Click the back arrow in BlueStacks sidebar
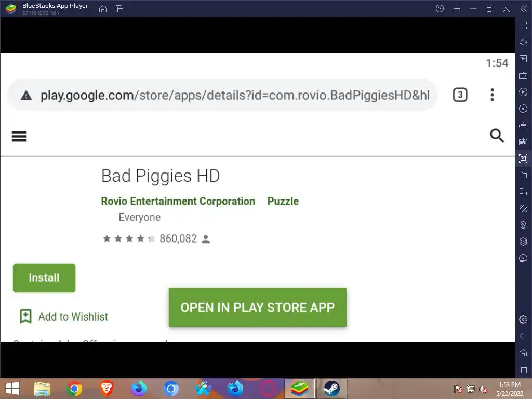The height and width of the screenshot is (399, 532). coord(523,336)
